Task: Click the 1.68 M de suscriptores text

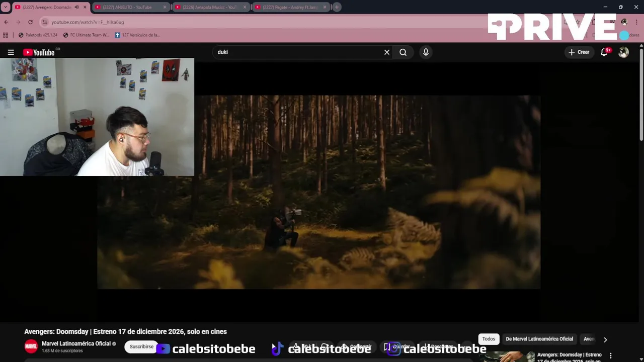Action: click(x=62, y=351)
